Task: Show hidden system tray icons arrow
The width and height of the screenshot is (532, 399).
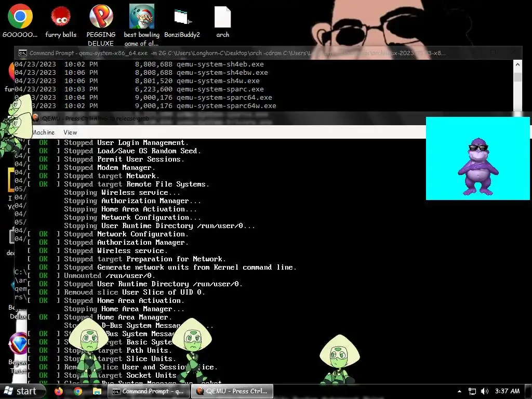Action: pos(459,391)
